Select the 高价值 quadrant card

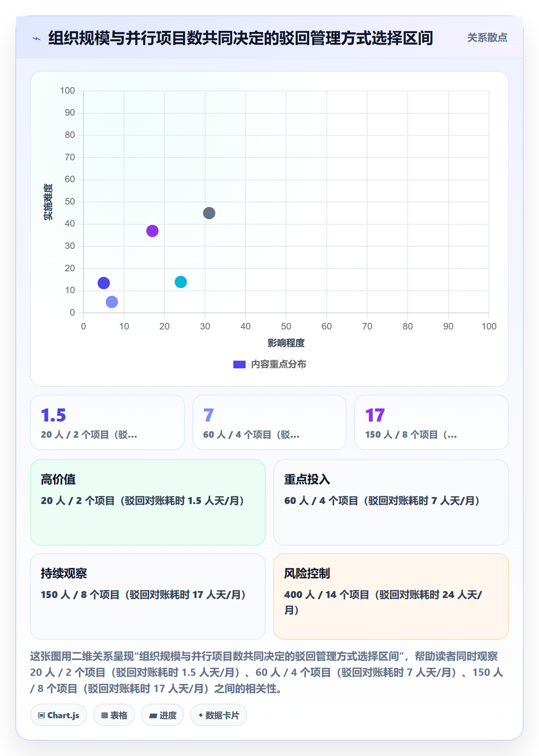point(148,502)
